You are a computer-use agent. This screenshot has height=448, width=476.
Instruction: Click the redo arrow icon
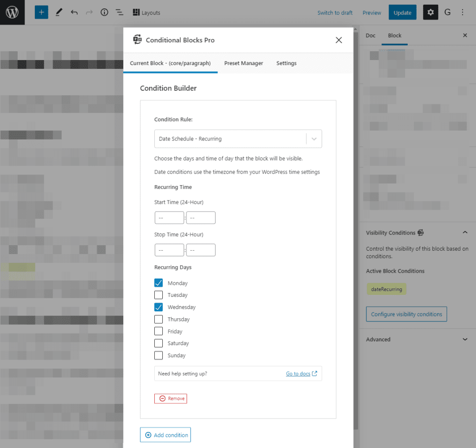coord(89,13)
